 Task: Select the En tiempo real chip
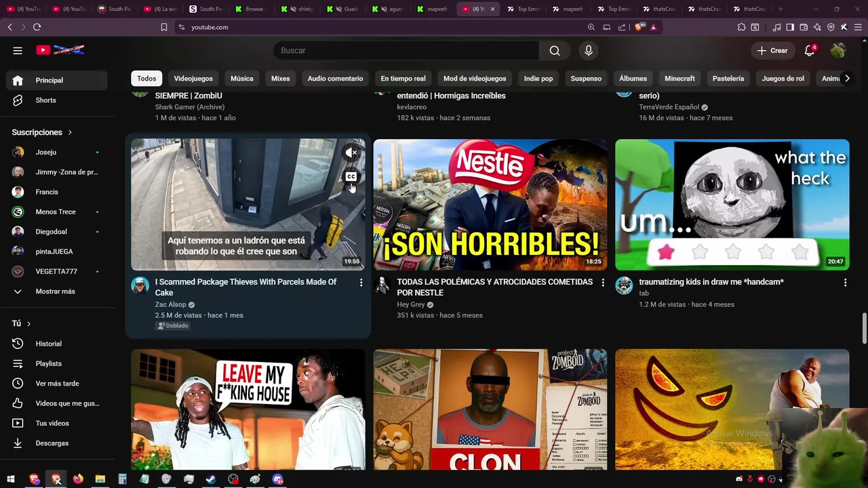403,79
